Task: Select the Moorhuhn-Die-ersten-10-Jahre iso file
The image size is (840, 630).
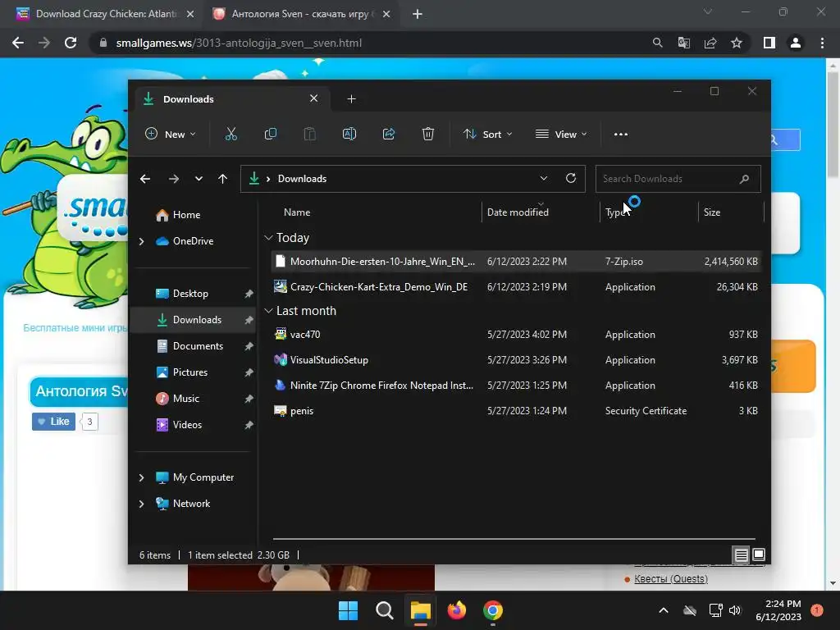Action: [x=515, y=262]
